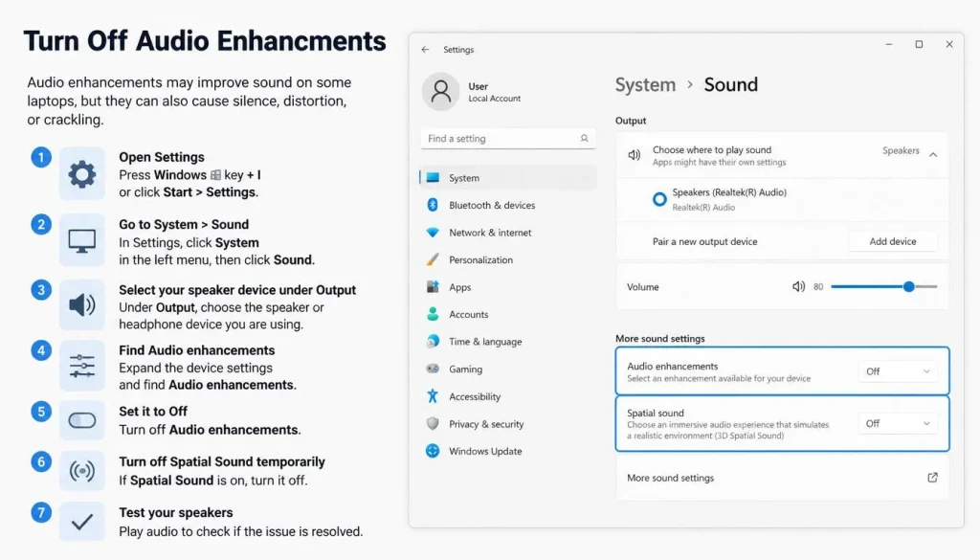Open Privacy & security settings
The width and height of the screenshot is (980, 560).
pos(508,424)
